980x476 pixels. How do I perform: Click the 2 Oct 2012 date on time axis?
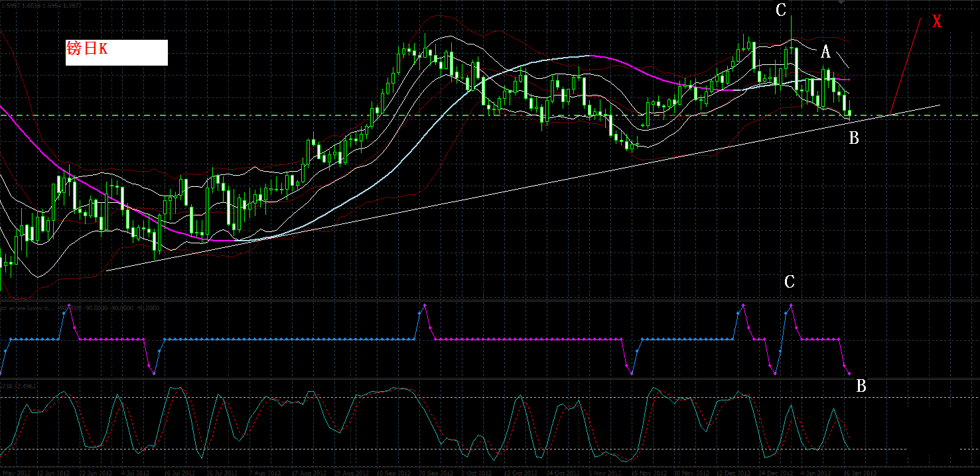coord(476,473)
